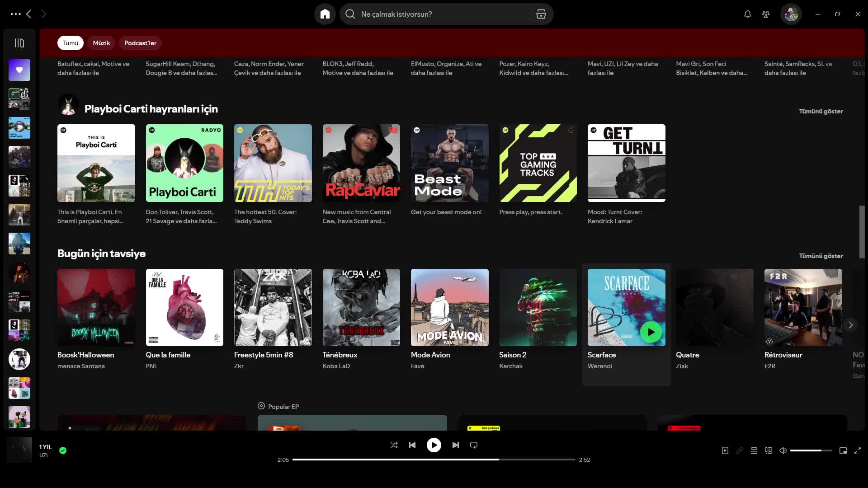
Task: Open user profile menu
Action: (791, 14)
